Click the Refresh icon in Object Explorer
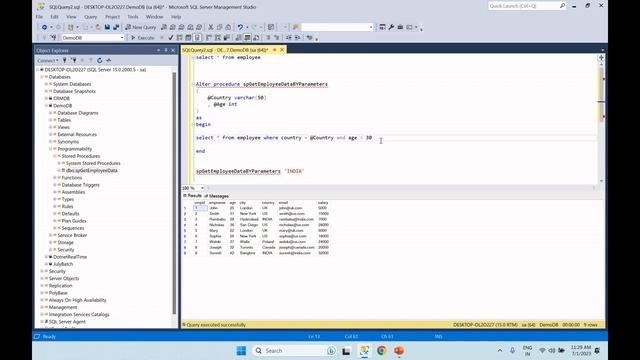This screenshot has height=360, width=640. pos(99,60)
